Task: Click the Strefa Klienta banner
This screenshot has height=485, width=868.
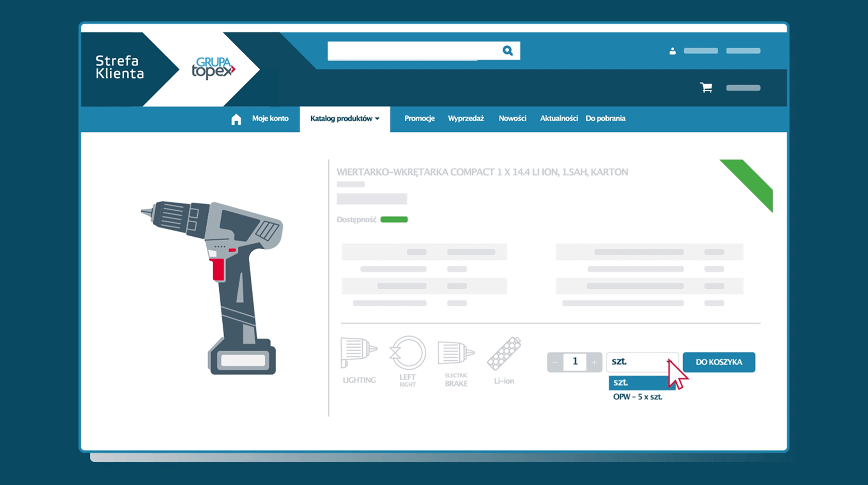Action: tap(120, 67)
